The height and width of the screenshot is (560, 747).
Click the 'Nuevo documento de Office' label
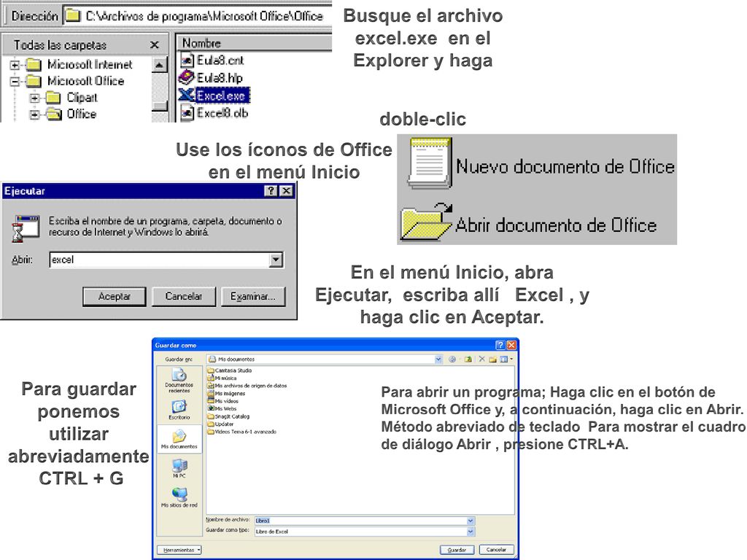pyautogui.click(x=565, y=167)
